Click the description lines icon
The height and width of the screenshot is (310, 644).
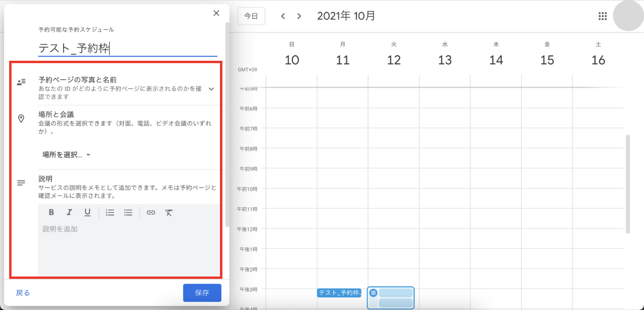(21, 183)
